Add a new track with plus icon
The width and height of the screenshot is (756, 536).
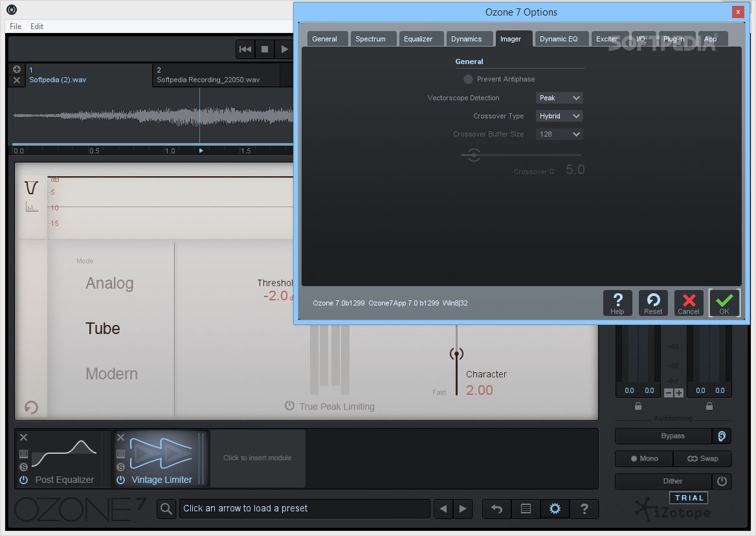pyautogui.click(x=16, y=69)
